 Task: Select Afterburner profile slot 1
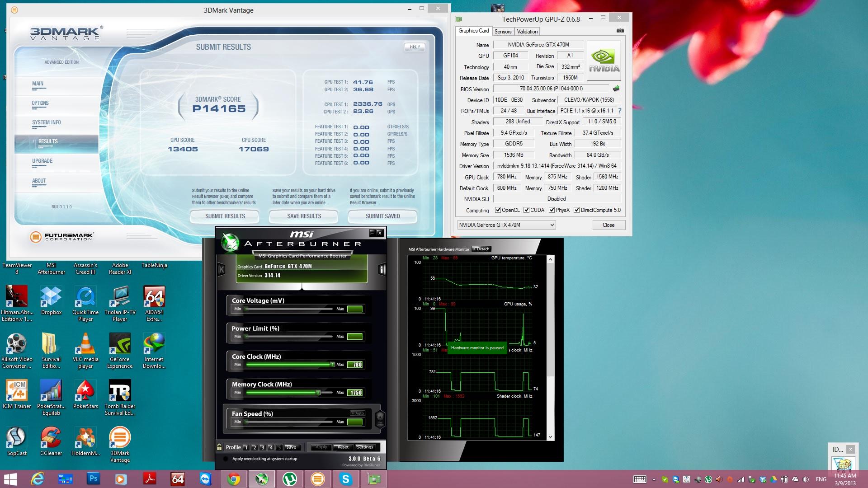coord(246,447)
